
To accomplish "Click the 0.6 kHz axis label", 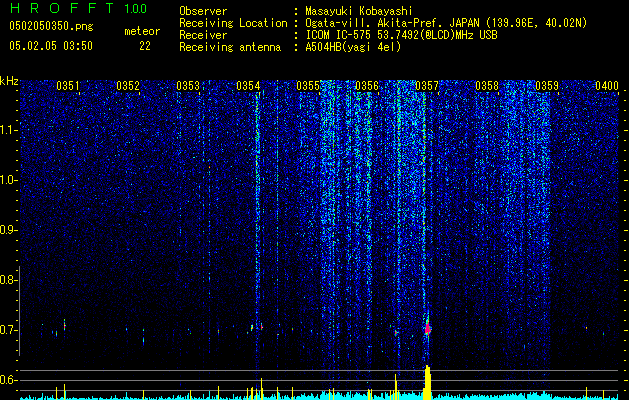I will click(8, 380).
